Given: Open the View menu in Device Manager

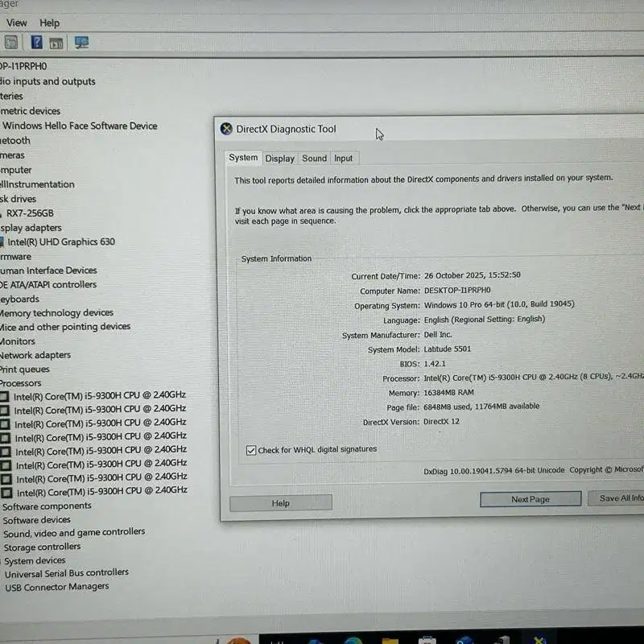Looking at the screenshot, I should pos(16,23).
